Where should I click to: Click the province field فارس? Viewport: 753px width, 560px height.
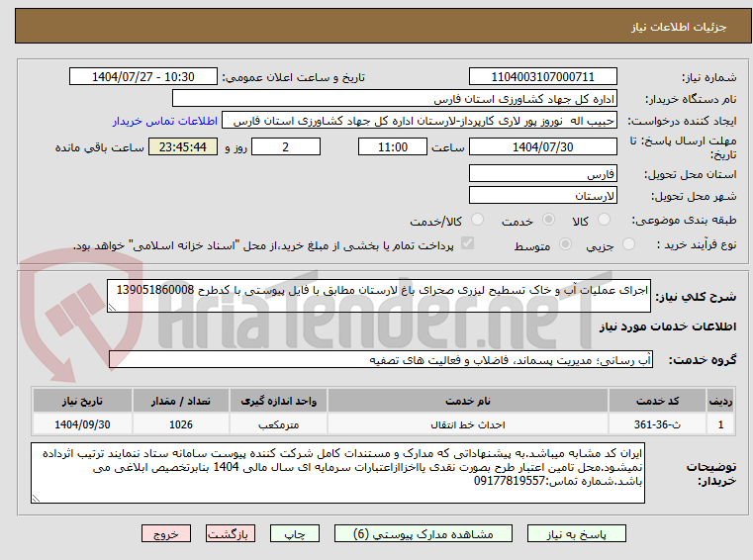(542, 173)
